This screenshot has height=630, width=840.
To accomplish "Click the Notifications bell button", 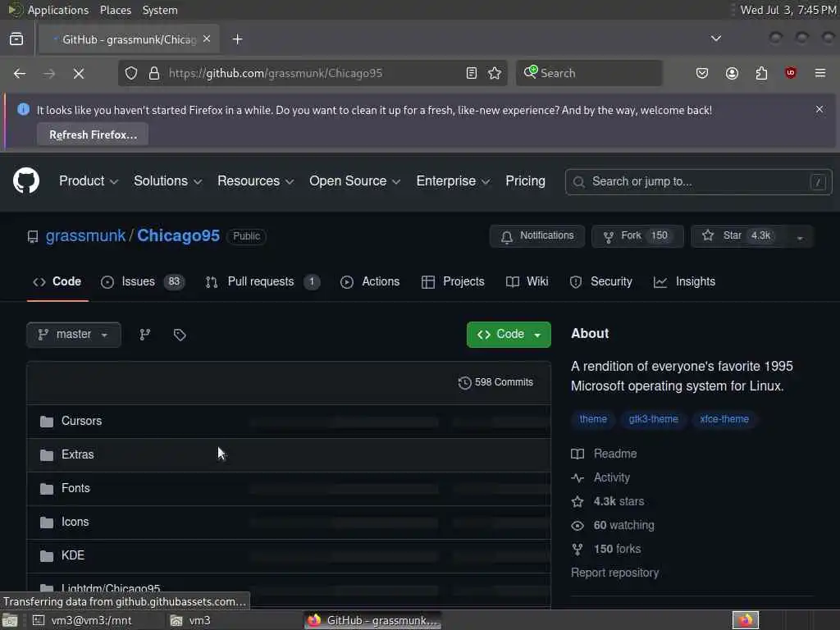I will coord(536,236).
